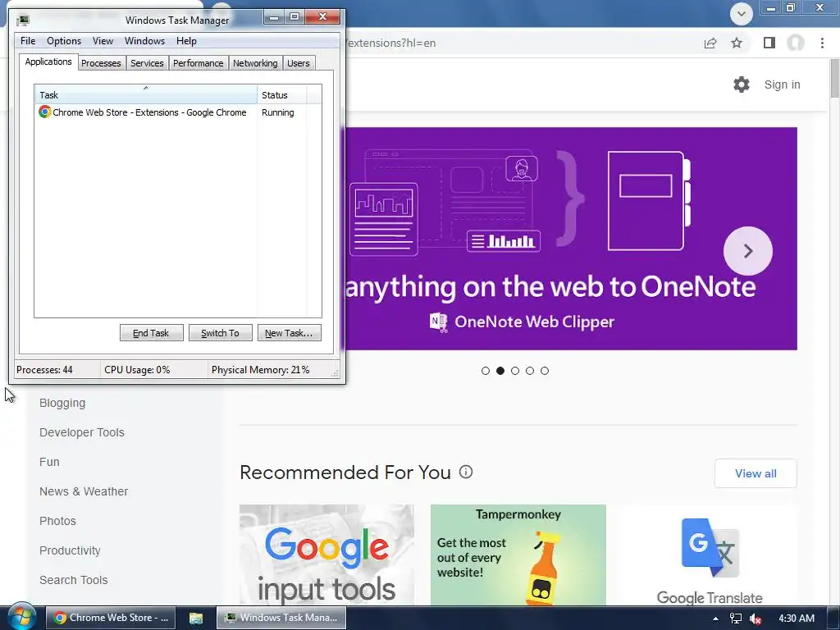
Task: Open the Windows menu in Task Manager
Action: tap(144, 41)
